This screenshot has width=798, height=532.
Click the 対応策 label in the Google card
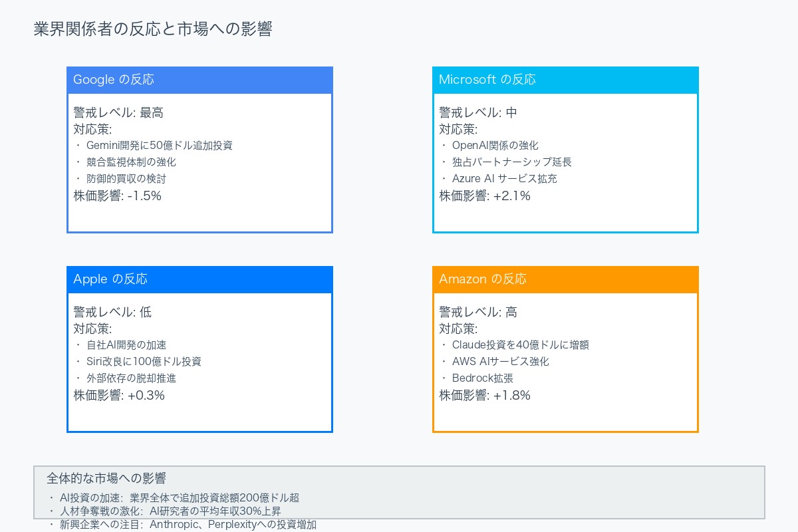point(92,130)
